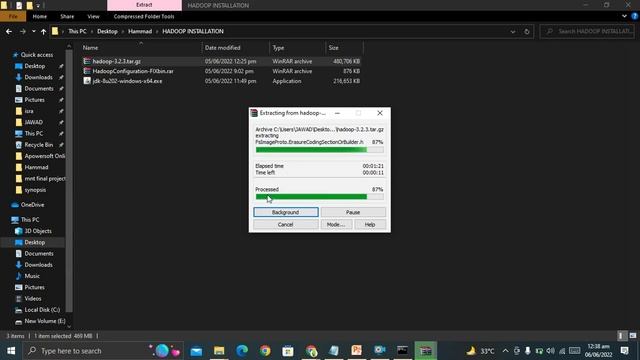Open Windows Start menu

(11, 351)
